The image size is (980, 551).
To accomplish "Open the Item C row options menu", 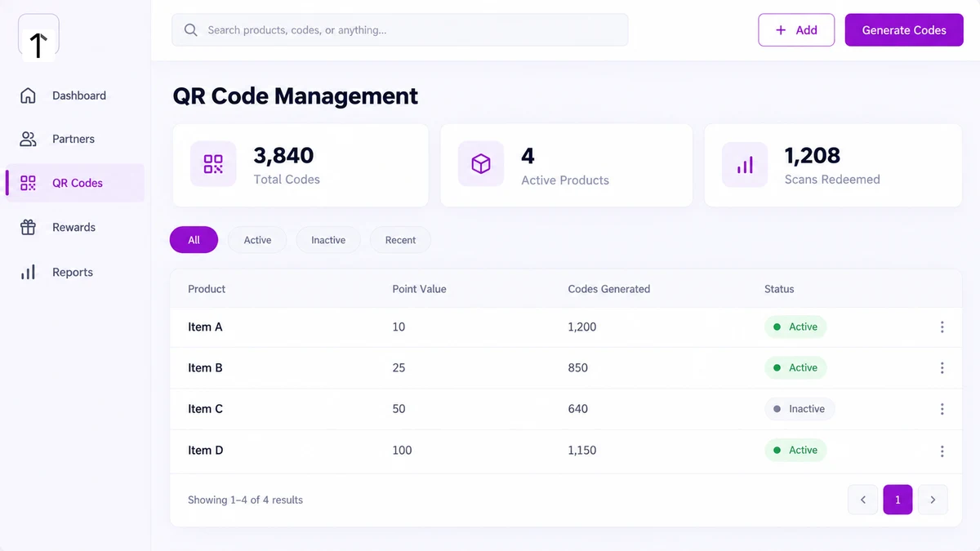I will (x=942, y=409).
